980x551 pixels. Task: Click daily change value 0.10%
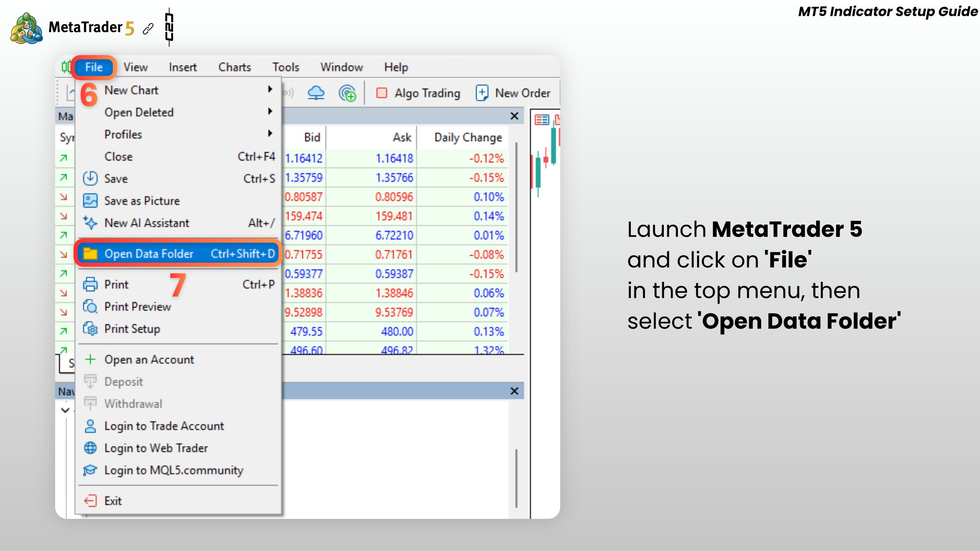pyautogui.click(x=488, y=197)
